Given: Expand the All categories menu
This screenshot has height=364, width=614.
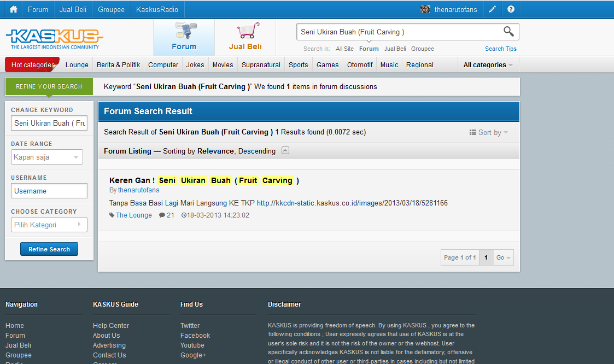Looking at the screenshot, I should click(x=488, y=65).
